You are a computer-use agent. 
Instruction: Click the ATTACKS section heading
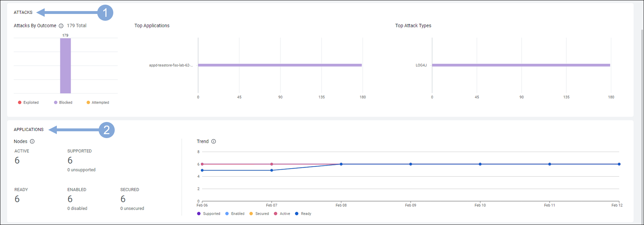(x=23, y=13)
